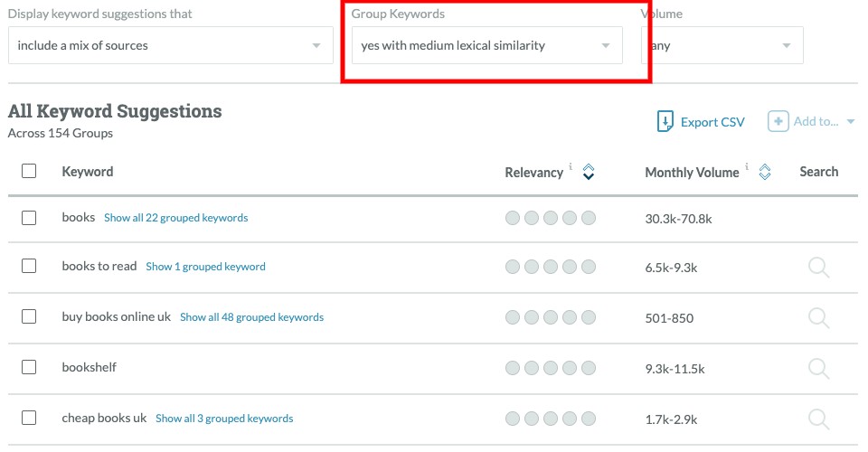Open search magnifier for buy books online uk

[819, 318]
